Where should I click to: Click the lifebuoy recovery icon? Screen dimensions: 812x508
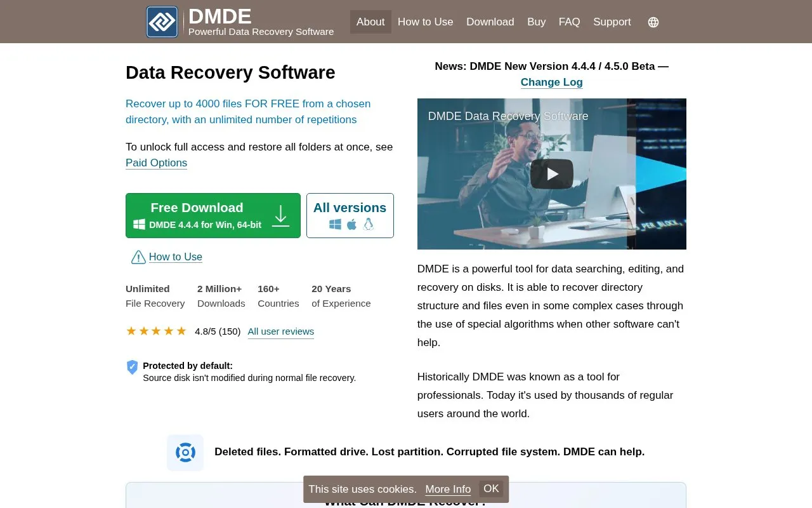click(185, 453)
